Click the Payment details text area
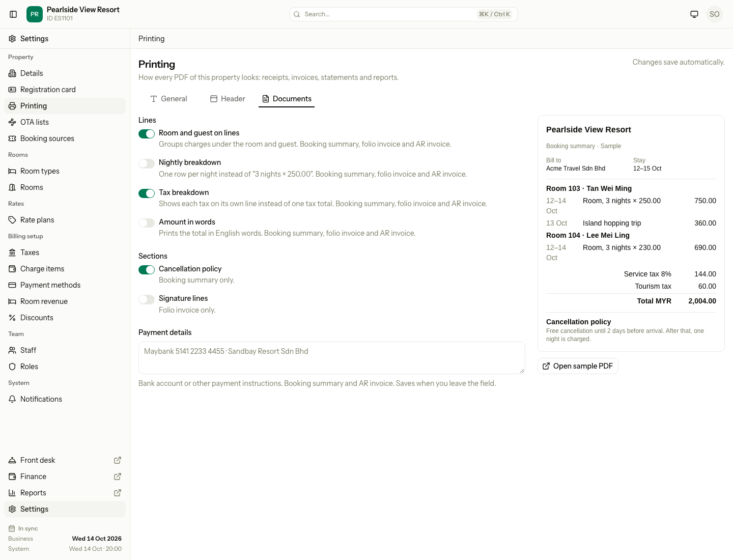 tap(332, 358)
